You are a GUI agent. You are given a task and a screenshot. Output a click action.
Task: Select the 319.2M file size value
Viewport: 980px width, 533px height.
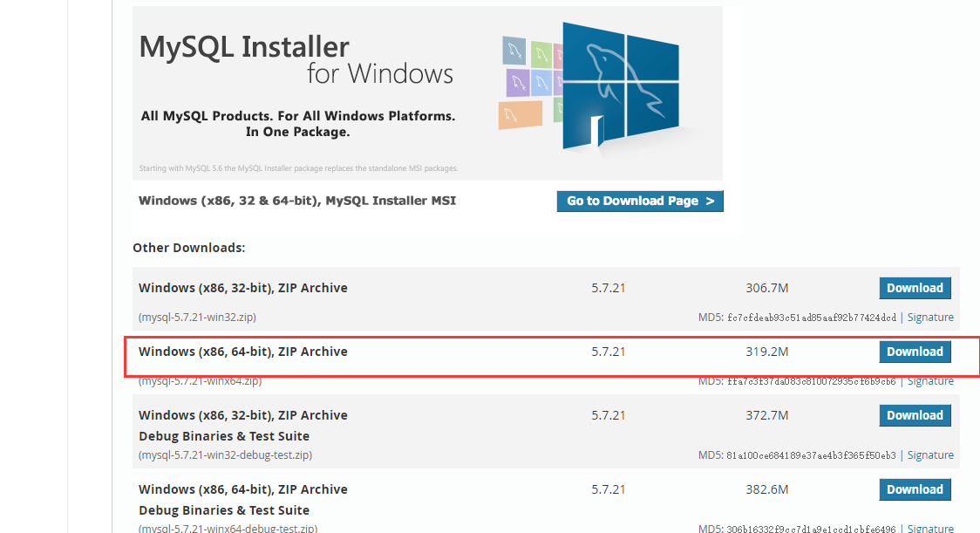click(x=767, y=352)
